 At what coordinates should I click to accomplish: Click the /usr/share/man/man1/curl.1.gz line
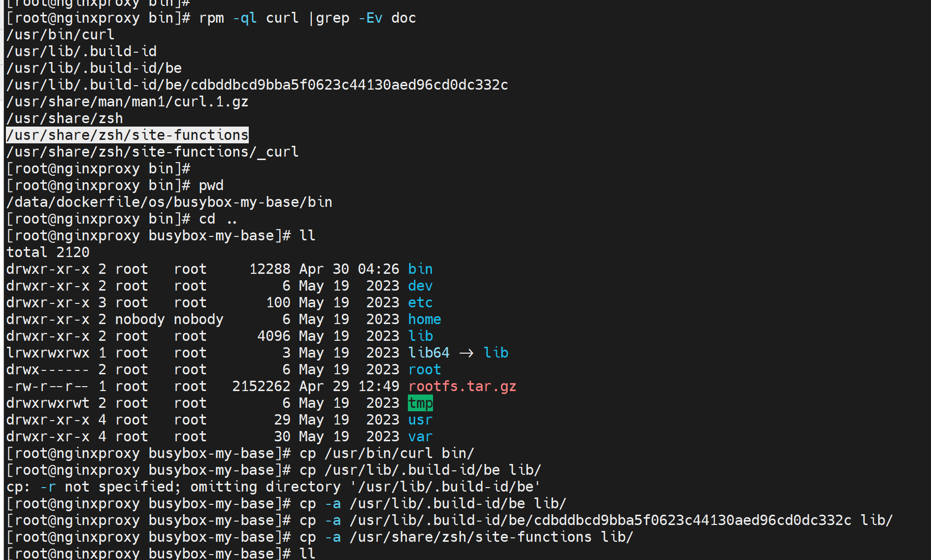coord(127,101)
